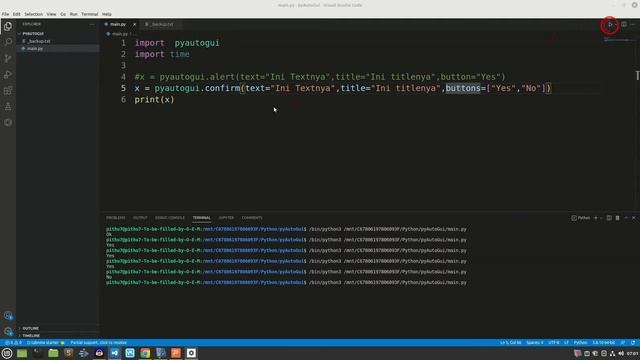Split the editor to the right
This screenshot has height=360, width=640.
coord(624,24)
